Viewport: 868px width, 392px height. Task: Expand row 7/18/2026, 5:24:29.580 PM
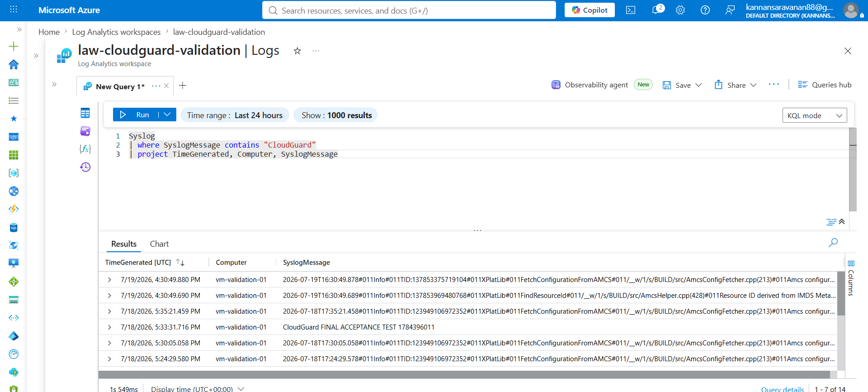[x=109, y=359]
